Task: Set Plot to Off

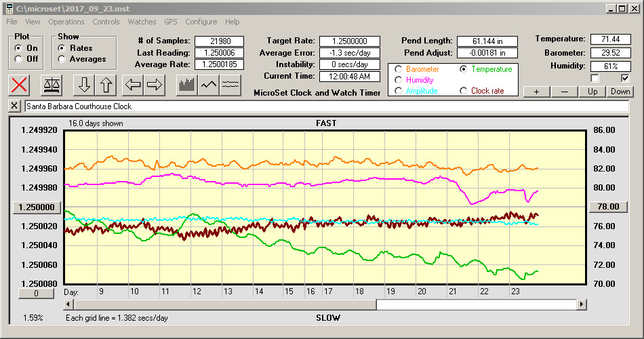Action: 18,59
